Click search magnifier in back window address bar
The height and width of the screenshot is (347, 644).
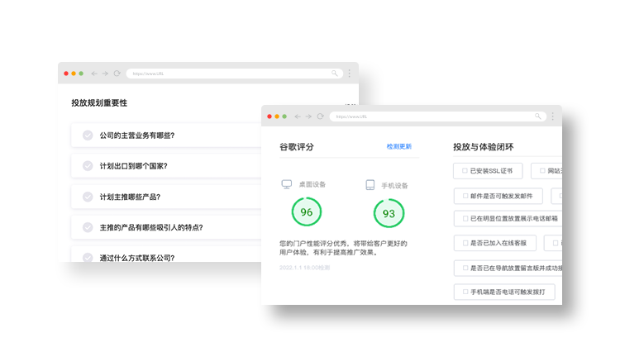pos(335,74)
